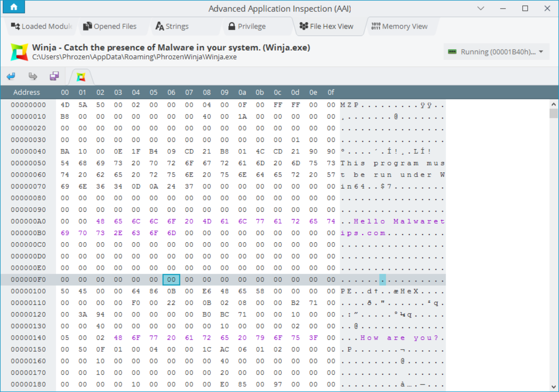Select purple byte 3F in row 00000140
This screenshot has width=559, height=392.
(x=313, y=338)
